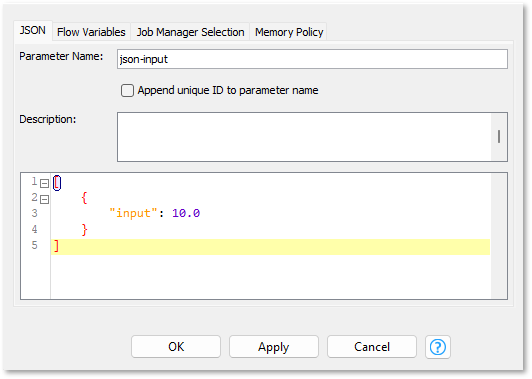The width and height of the screenshot is (532, 379).
Task: Open the Flow Variables tab
Action: (91, 32)
